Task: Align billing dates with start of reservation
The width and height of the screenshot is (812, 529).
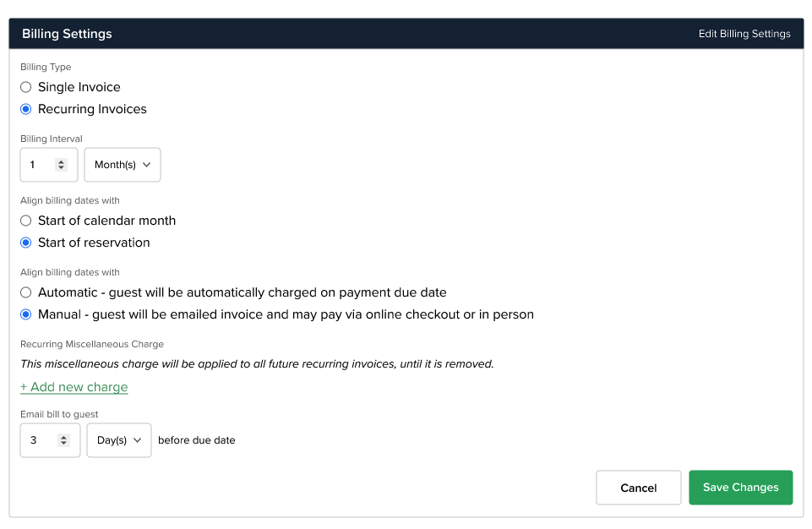Action: coord(25,242)
